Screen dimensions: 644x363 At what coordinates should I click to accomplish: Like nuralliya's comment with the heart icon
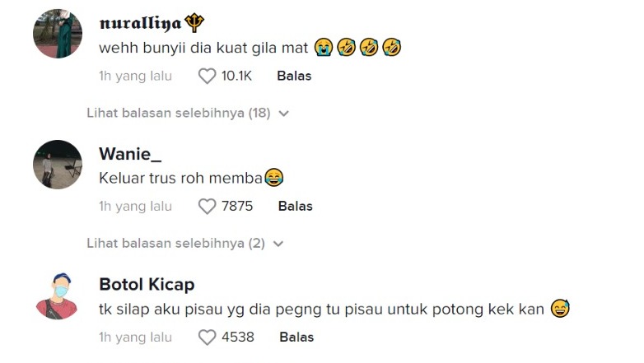click(x=207, y=77)
